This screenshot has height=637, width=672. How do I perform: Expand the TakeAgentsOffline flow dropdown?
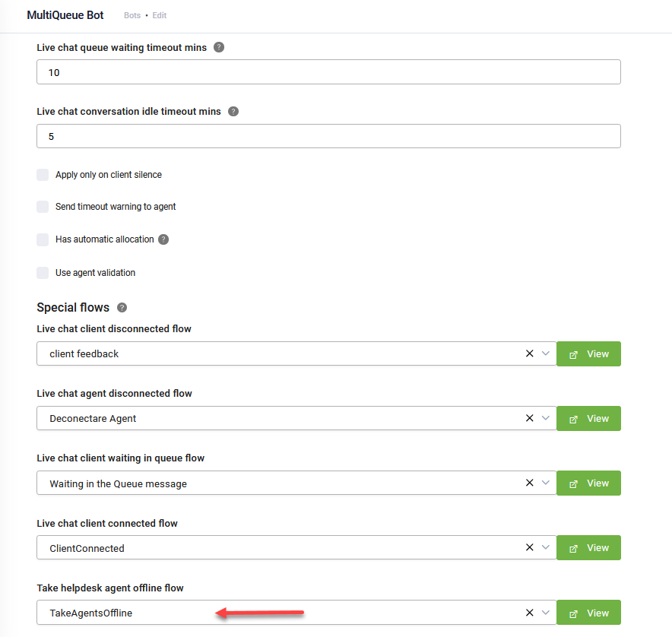546,613
